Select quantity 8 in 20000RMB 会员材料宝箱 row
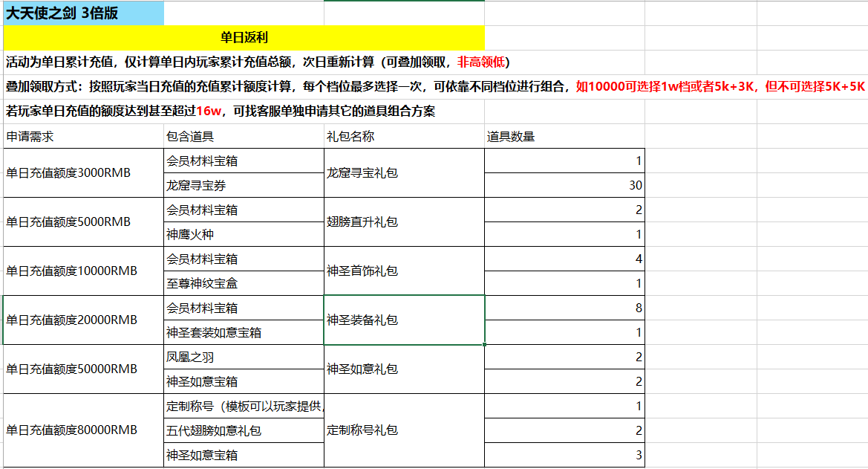Screen dimensions: 868x469 click(564, 308)
